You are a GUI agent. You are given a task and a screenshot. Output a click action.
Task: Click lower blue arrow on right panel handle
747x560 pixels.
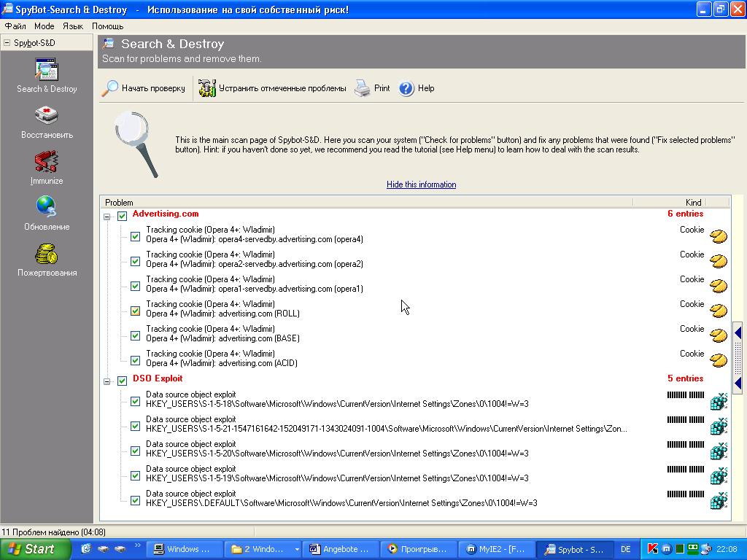pos(738,384)
